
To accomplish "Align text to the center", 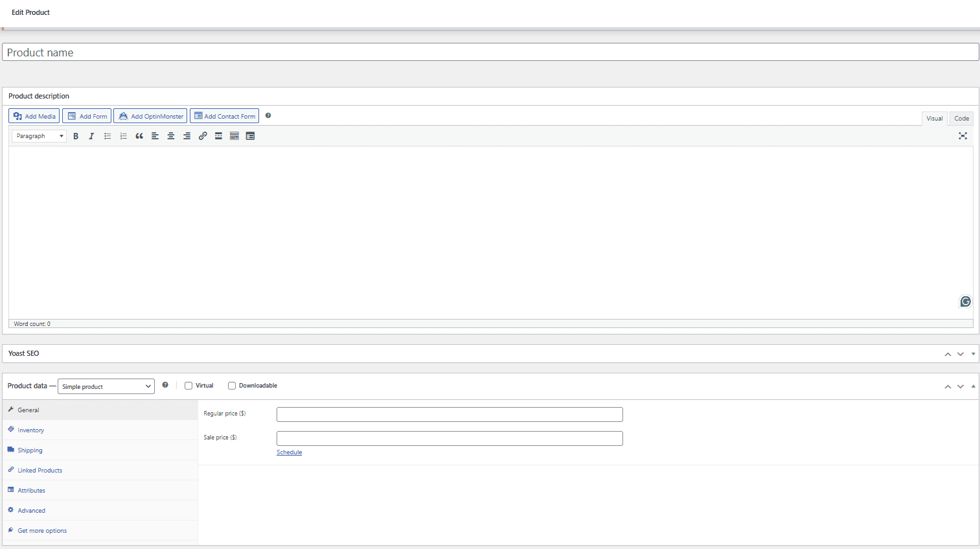I will tap(170, 135).
